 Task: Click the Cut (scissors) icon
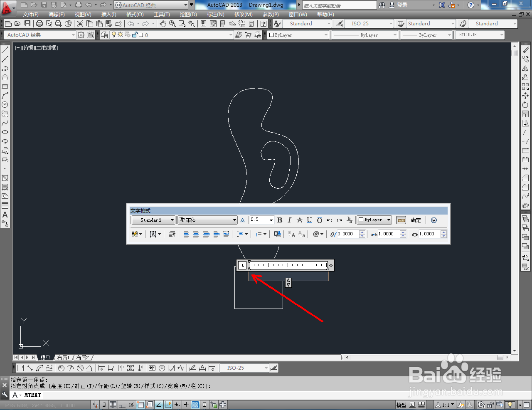tap(80, 24)
